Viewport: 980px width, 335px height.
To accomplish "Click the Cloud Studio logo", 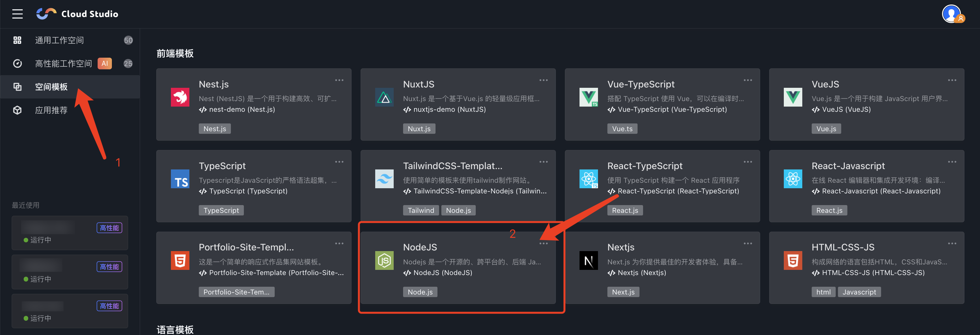I will (x=77, y=14).
